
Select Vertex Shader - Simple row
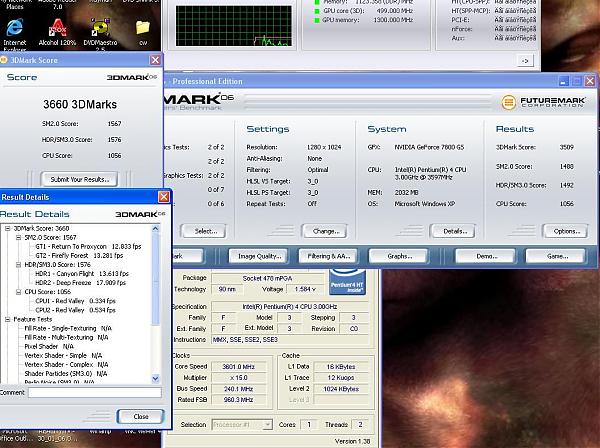pos(63,355)
